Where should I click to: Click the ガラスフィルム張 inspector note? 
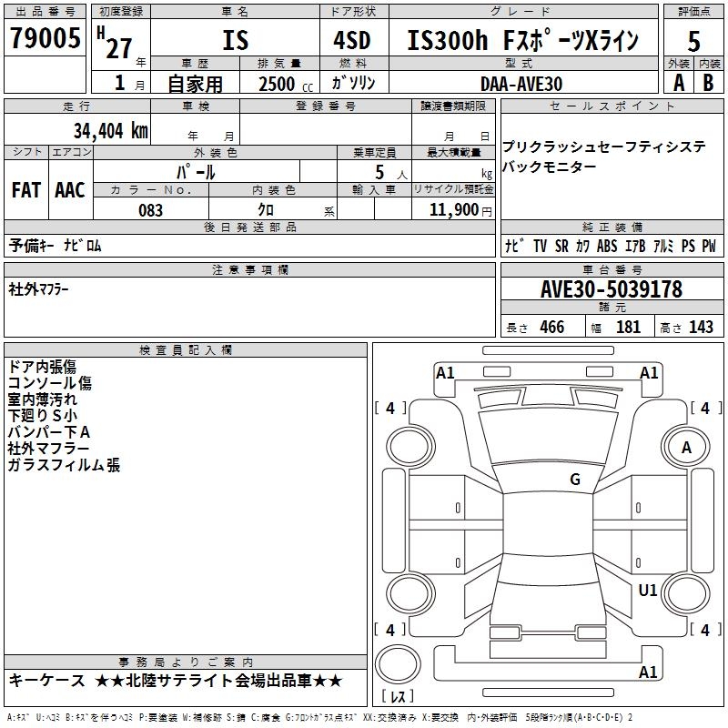(x=64, y=465)
